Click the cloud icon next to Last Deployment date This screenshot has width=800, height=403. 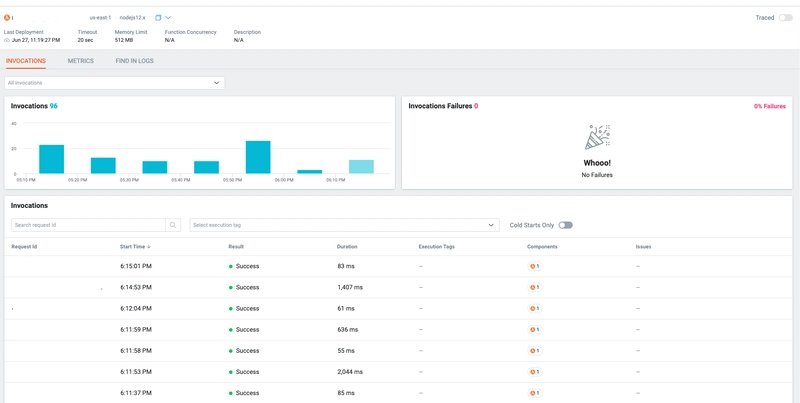point(7,40)
